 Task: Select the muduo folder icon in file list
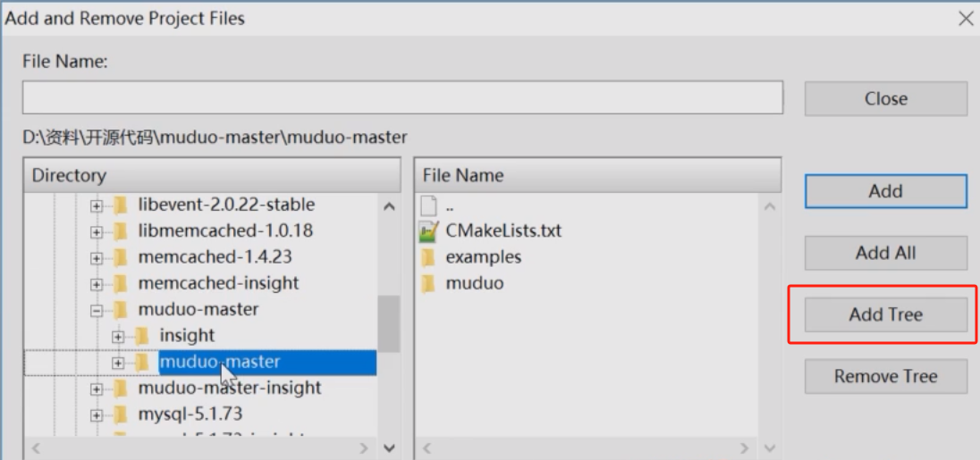[x=428, y=284]
